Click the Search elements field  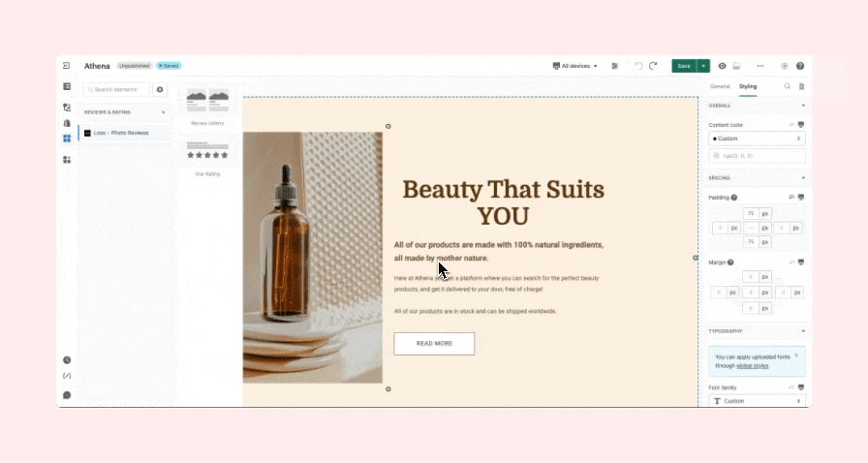point(116,89)
